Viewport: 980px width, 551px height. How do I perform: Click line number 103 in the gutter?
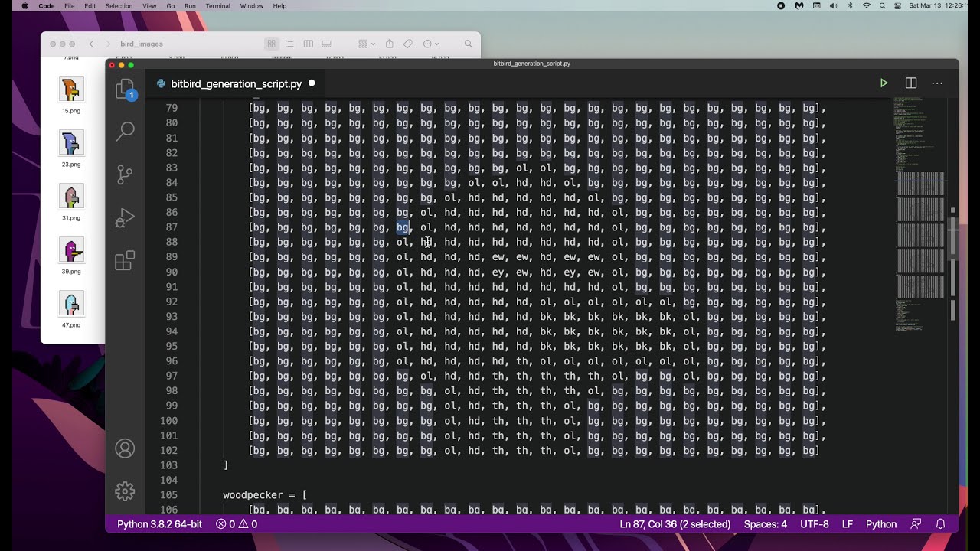pos(168,465)
